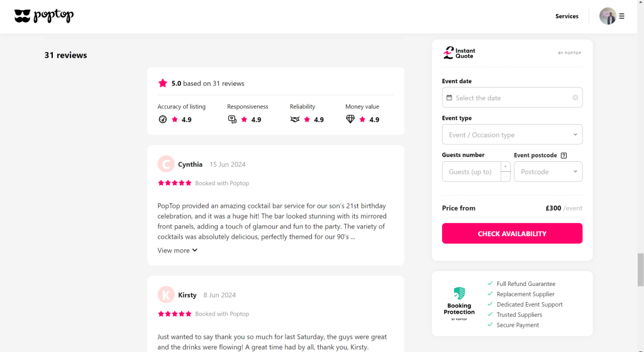Click the calendar icon in Event date
This screenshot has width=644, height=352.
pos(449,98)
